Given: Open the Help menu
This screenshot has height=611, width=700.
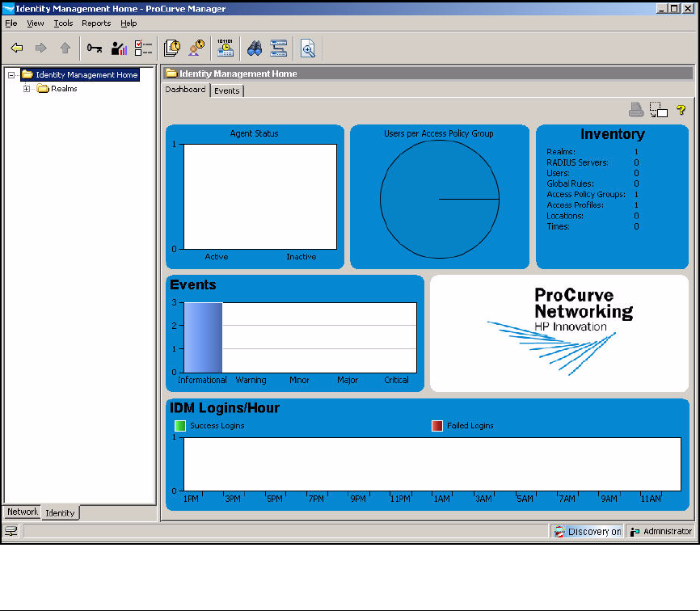Looking at the screenshot, I should 129,23.
